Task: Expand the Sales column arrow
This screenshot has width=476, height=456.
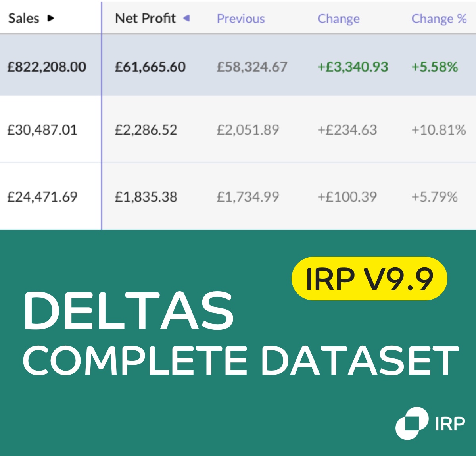Action: point(50,18)
